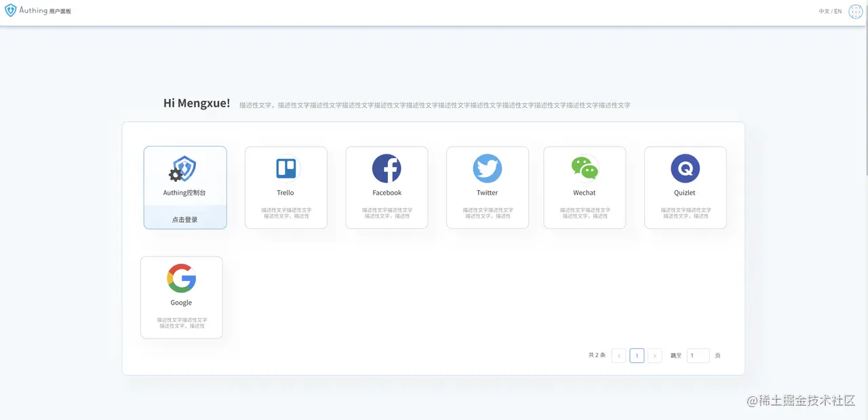Click the description text under Google

point(182,323)
